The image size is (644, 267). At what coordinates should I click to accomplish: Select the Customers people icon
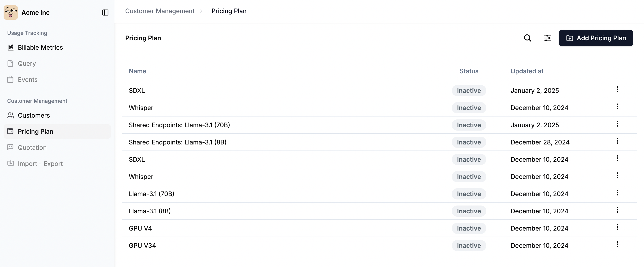tap(11, 115)
